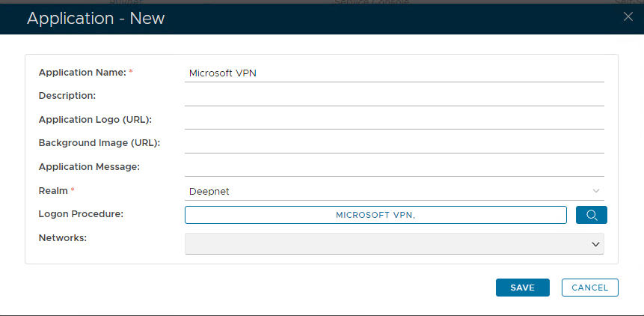
Task: Focus the Application Message text field
Action: pyautogui.click(x=393, y=167)
